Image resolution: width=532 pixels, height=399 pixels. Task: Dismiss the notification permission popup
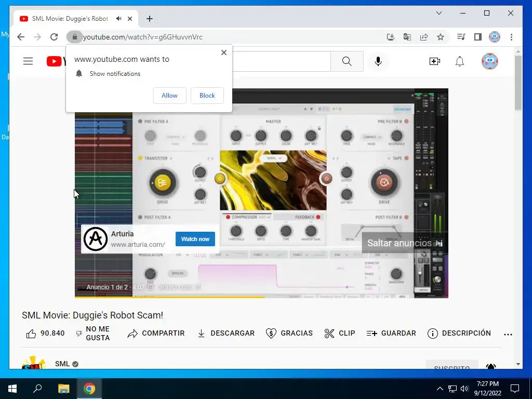click(x=223, y=52)
